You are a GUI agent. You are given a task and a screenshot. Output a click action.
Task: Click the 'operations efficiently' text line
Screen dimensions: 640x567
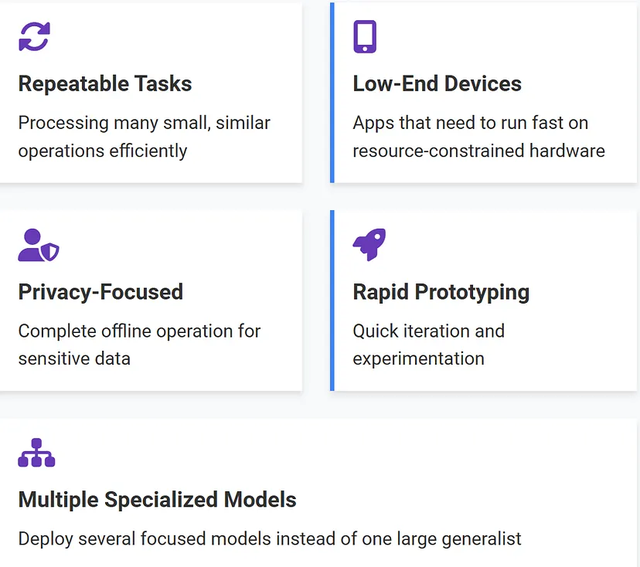(102, 151)
